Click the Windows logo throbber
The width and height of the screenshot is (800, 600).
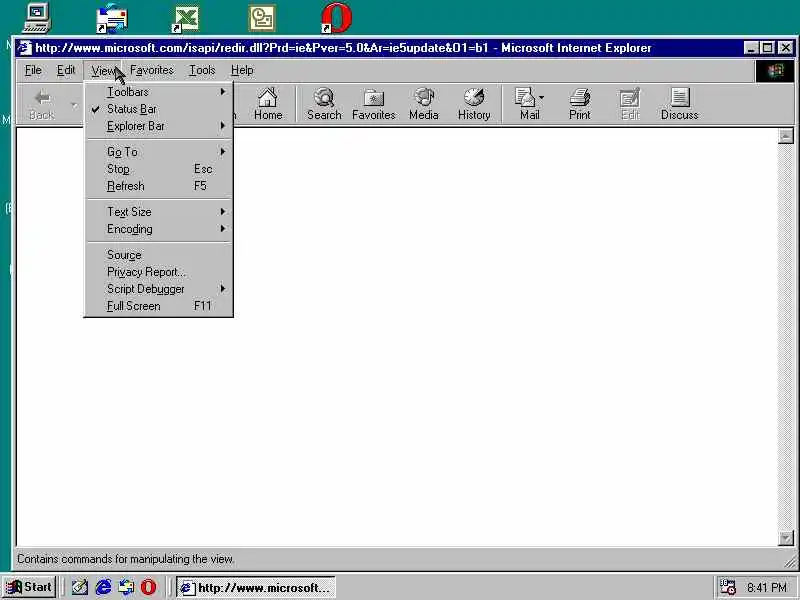[x=775, y=71]
